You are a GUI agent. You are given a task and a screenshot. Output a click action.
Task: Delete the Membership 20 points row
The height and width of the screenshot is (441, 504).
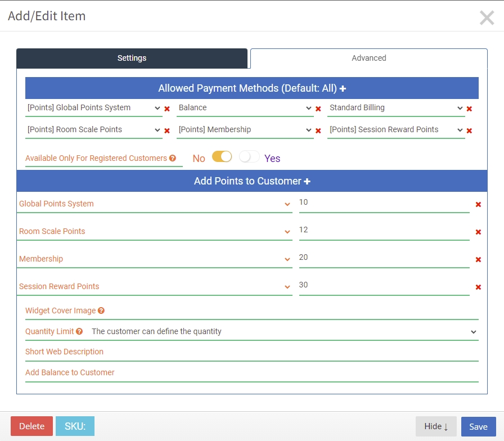coord(478,259)
